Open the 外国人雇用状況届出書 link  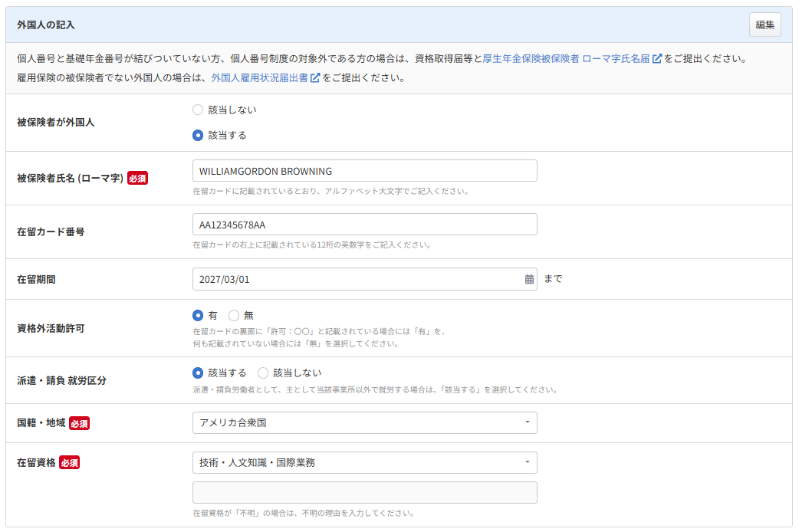(x=259, y=77)
